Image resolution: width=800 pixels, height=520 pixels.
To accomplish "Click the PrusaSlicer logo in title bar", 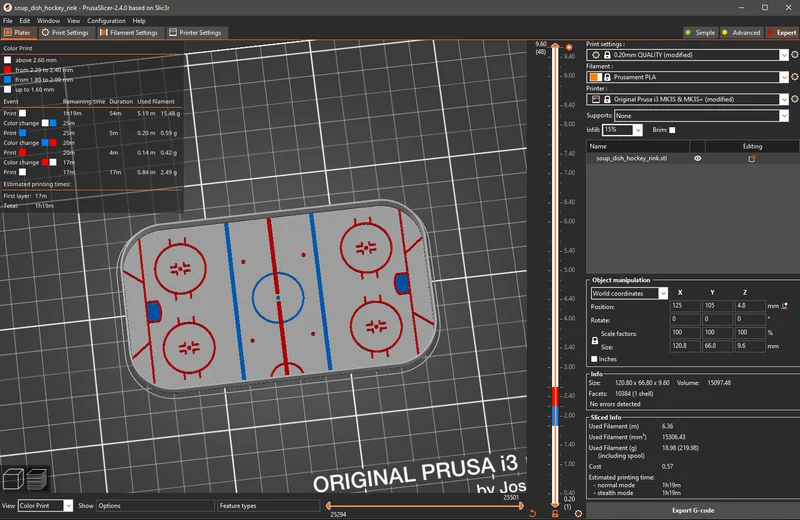I will (7, 8).
